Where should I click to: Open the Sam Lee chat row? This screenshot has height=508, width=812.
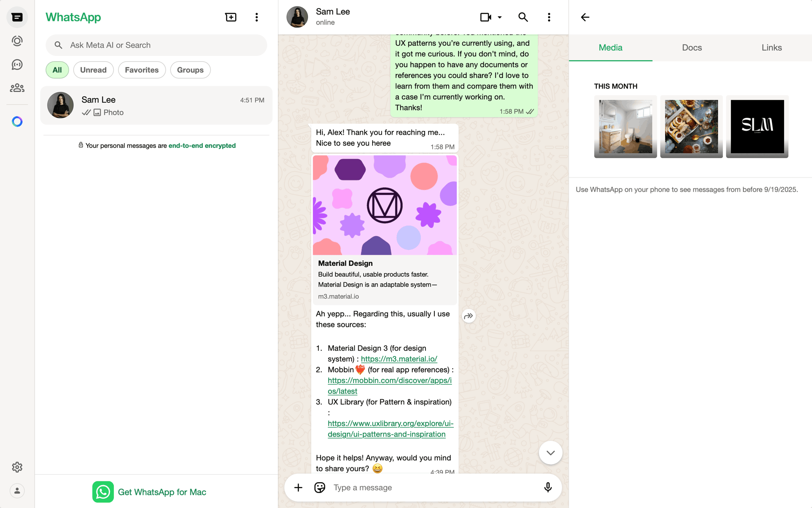pyautogui.click(x=156, y=105)
